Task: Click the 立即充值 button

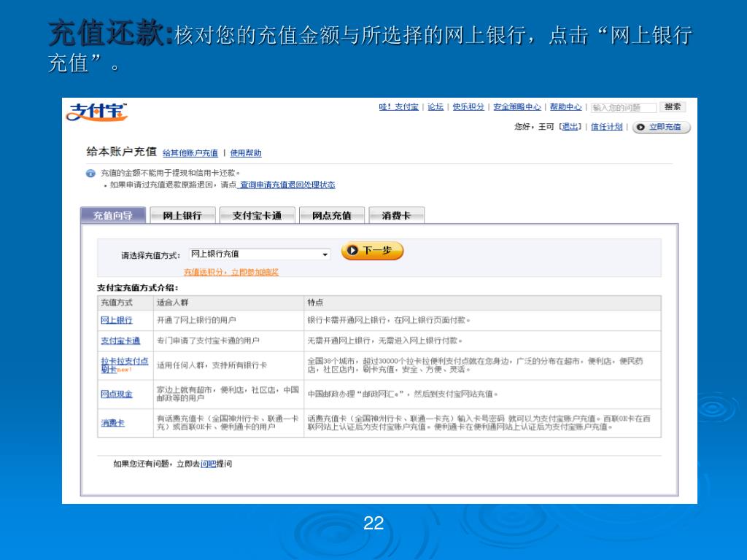Action: (x=661, y=127)
